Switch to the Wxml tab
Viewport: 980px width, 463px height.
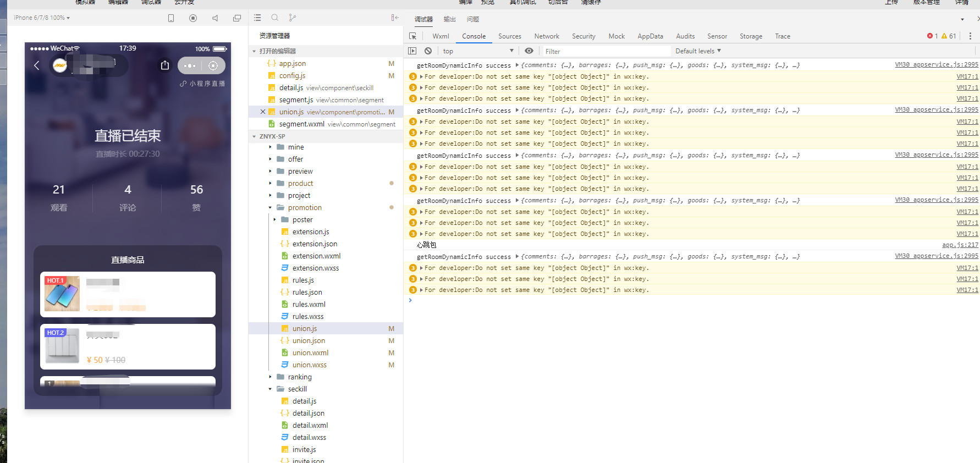coord(441,36)
